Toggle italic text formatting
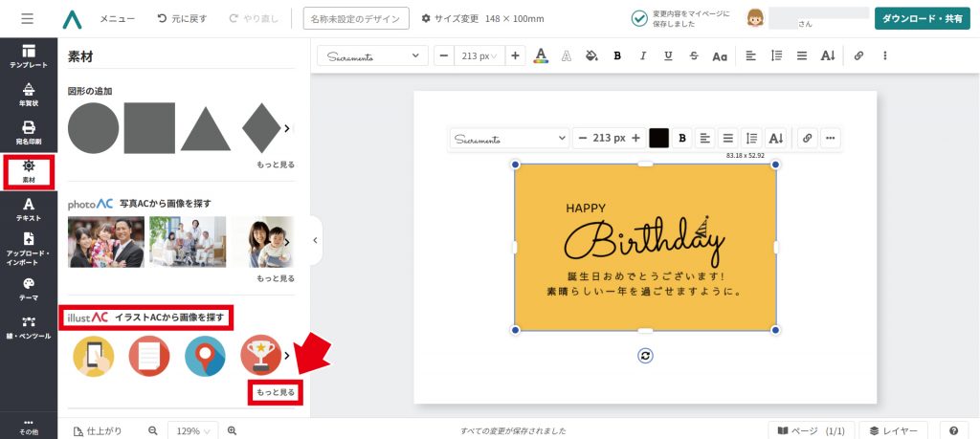The height and width of the screenshot is (439, 980). [x=642, y=55]
